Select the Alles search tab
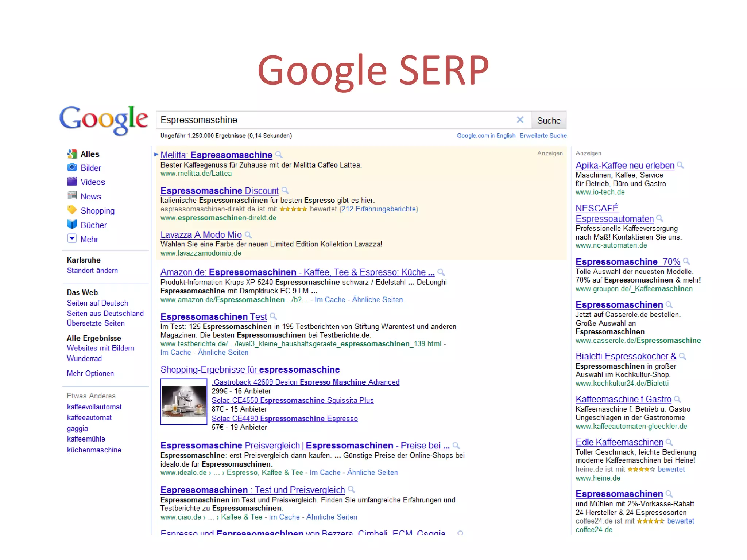The height and width of the screenshot is (560, 747). pos(90,154)
